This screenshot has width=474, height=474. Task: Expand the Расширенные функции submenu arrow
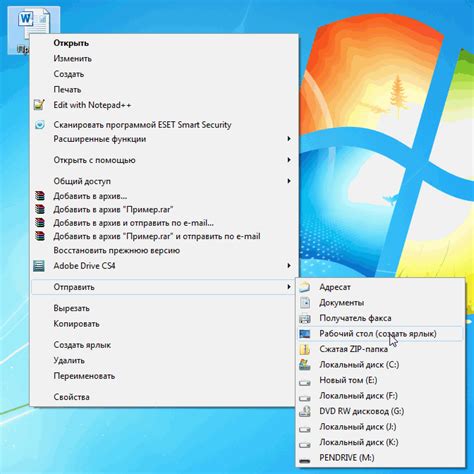click(289, 139)
